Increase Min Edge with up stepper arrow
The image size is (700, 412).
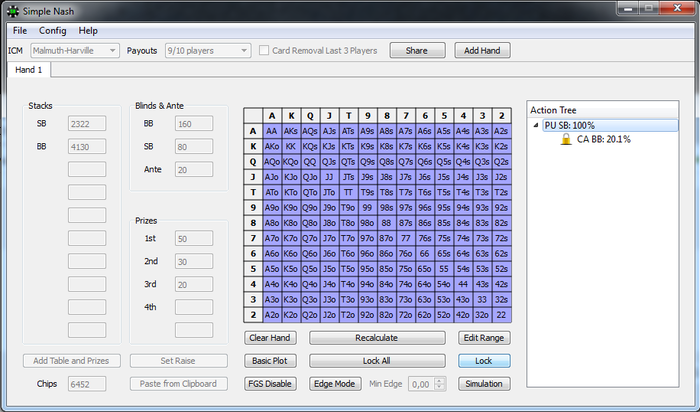click(x=440, y=381)
